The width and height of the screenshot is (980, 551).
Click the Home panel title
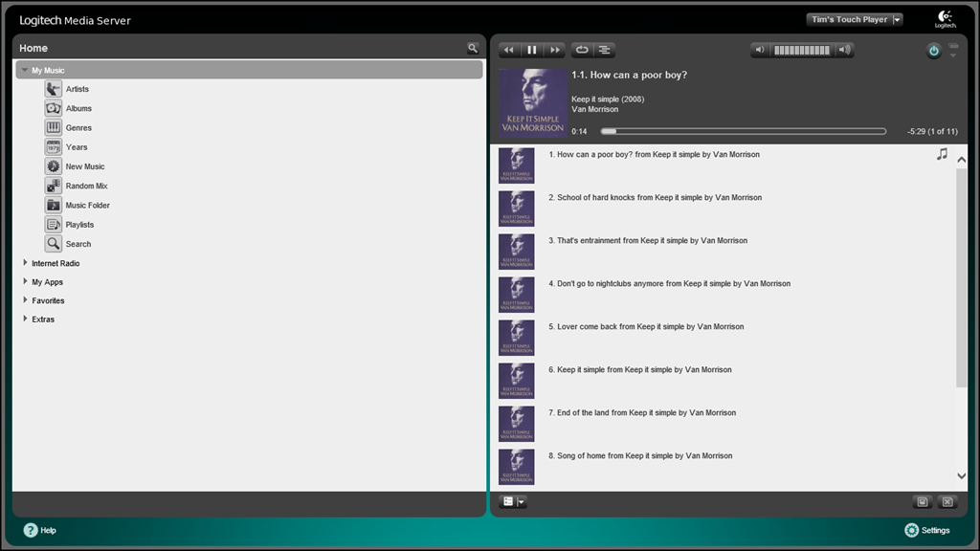[33, 48]
